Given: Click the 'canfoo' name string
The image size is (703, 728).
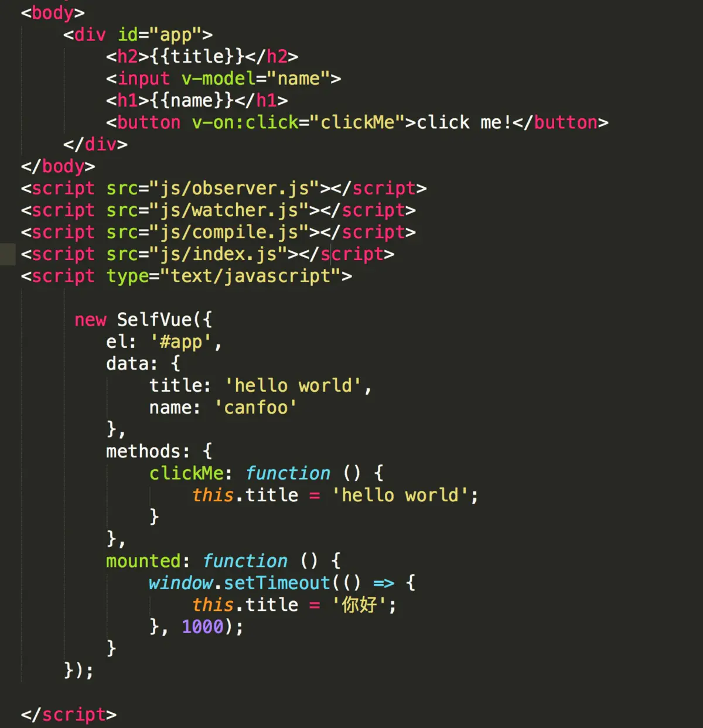Looking at the screenshot, I should click(x=255, y=408).
